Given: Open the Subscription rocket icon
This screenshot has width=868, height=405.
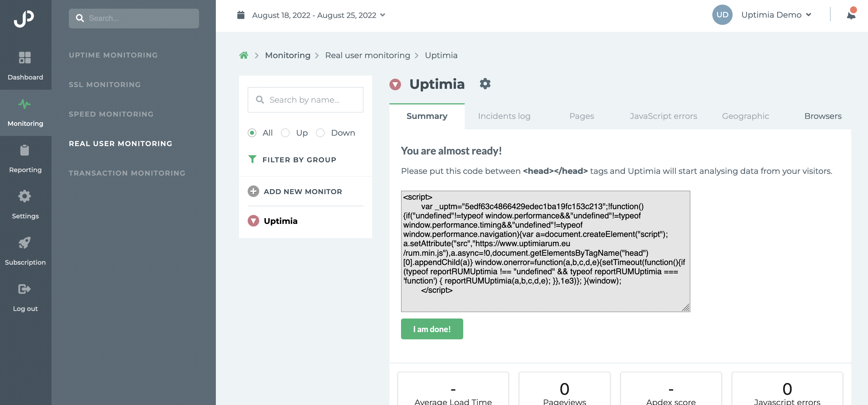Looking at the screenshot, I should [x=25, y=243].
